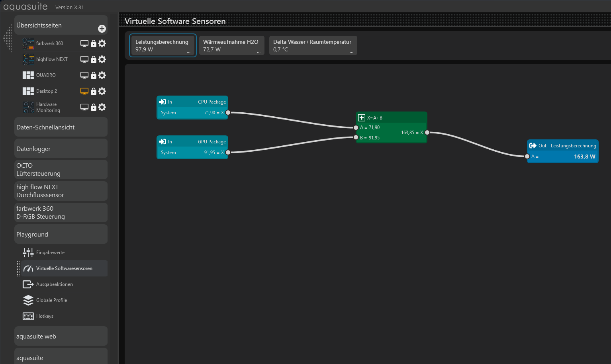Click desktop monitor icon for Hardware Monitoring
Image resolution: width=611 pixels, height=364 pixels.
point(84,107)
